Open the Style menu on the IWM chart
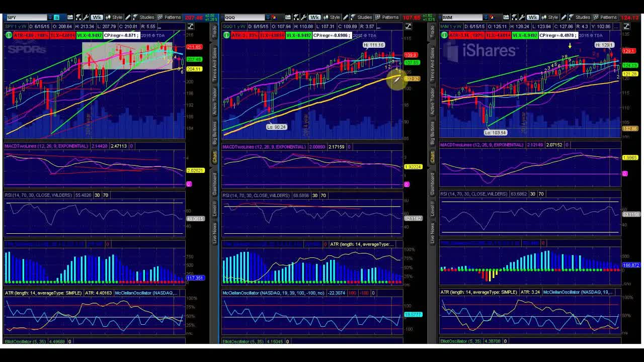The width and height of the screenshot is (644, 362). coord(549,17)
